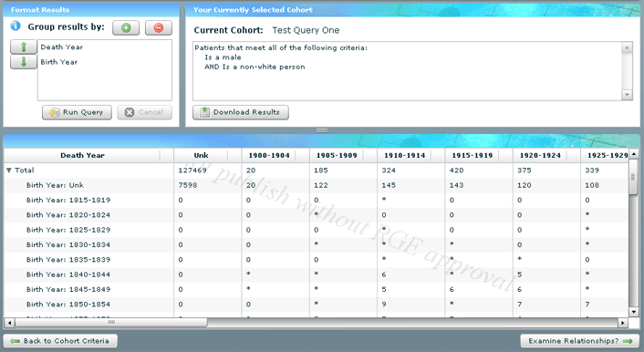
Task: Click the 1925-1929 column header
Action: 605,155
